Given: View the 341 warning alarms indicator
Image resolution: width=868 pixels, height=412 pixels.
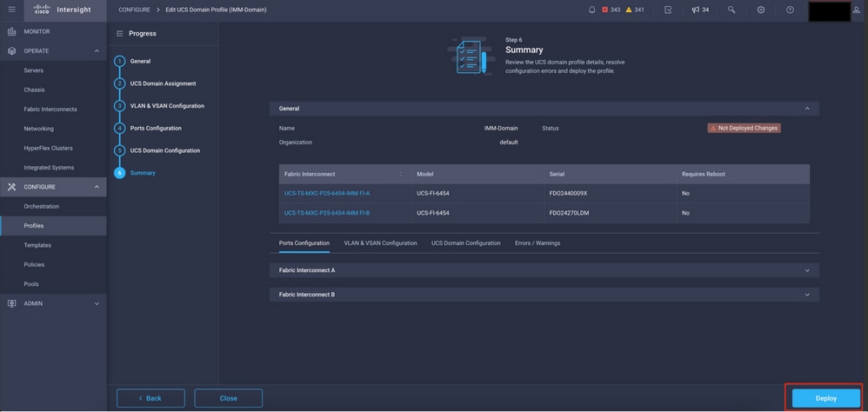Looking at the screenshot, I should tap(635, 10).
